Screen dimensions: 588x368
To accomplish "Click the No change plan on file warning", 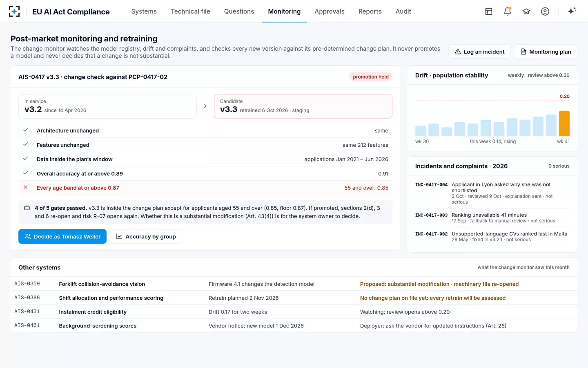I will click(433, 298).
